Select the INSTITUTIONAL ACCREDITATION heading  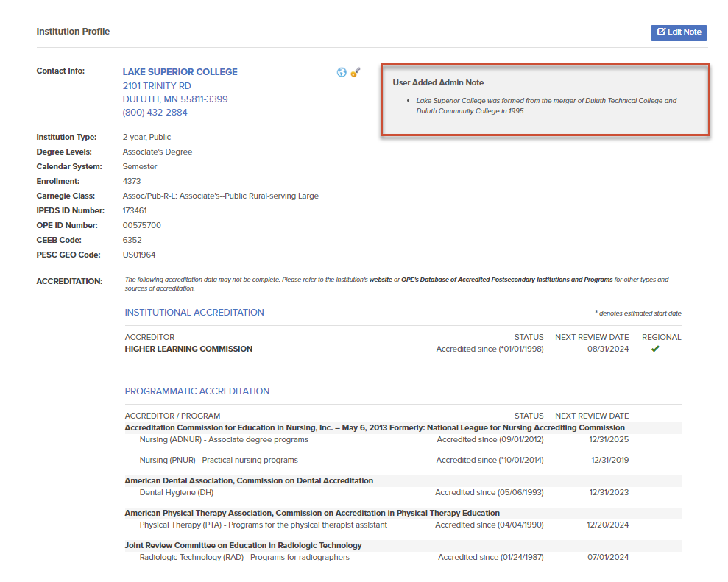194,313
